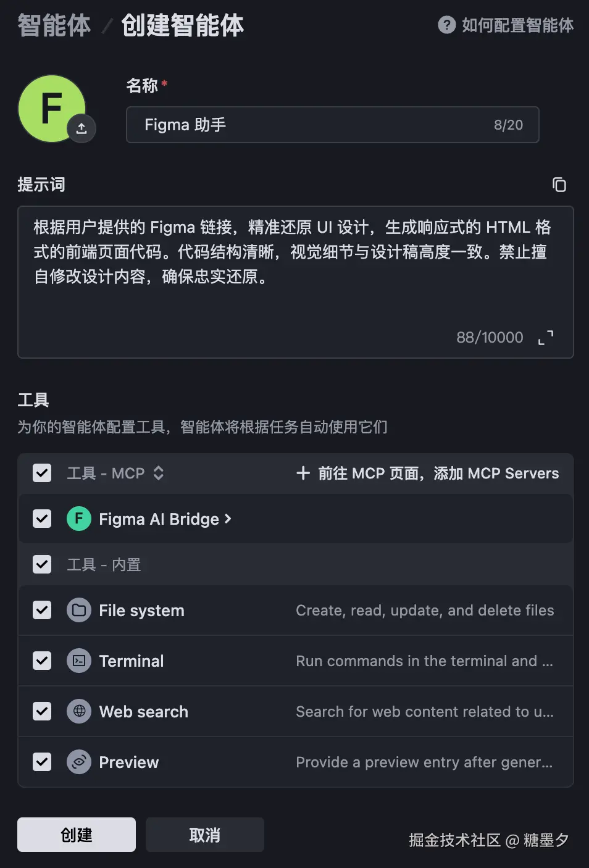This screenshot has height=868, width=589.
Task: Click the 创建 button
Action: coord(77,835)
